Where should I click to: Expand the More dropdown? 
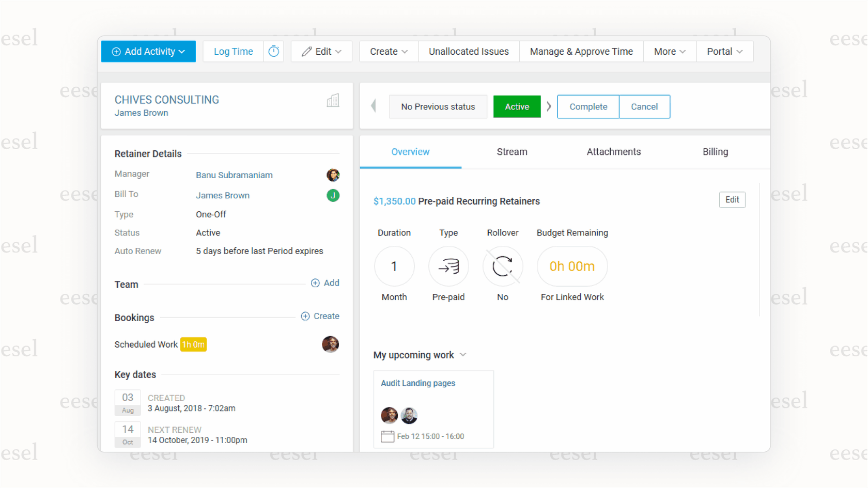click(x=669, y=51)
